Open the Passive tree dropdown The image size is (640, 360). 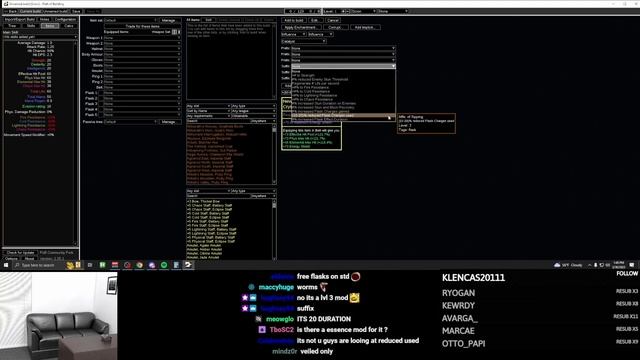[x=130, y=122]
